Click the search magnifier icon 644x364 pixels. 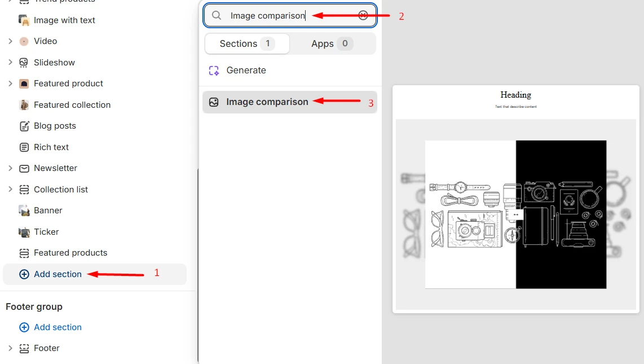[x=217, y=16]
